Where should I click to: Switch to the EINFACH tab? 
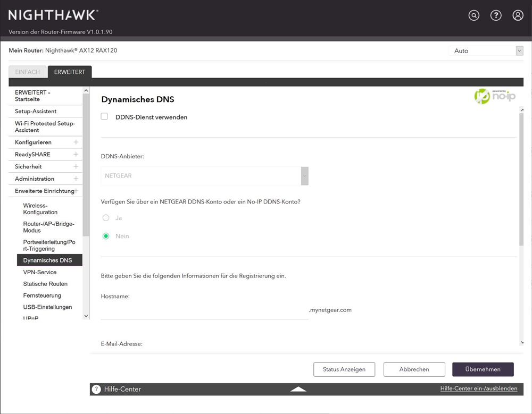[x=28, y=72]
